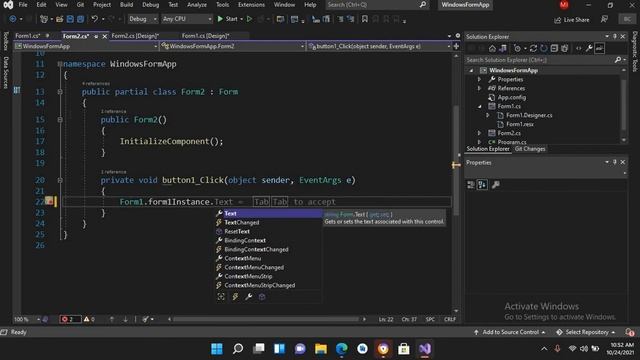Screen dimensions: 640x360
Task: Expand the Properties node in Solution Explorer
Action: coord(480,80)
